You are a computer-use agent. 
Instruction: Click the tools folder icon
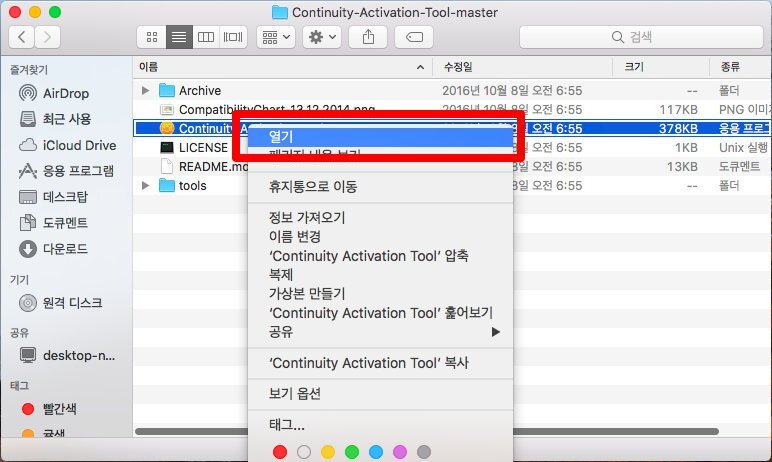pos(167,186)
